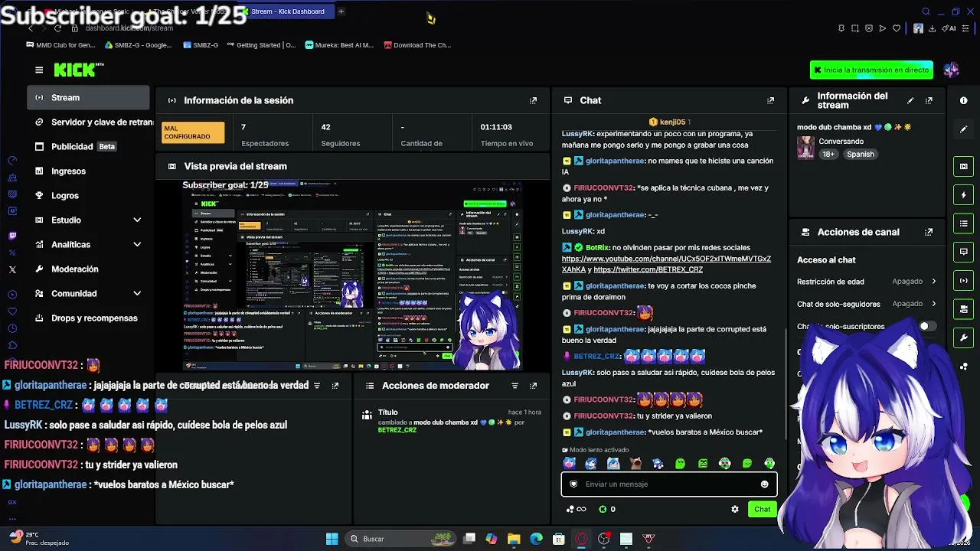
Task: Toggle the stream preview panel icon in right rail
Action: click(963, 166)
